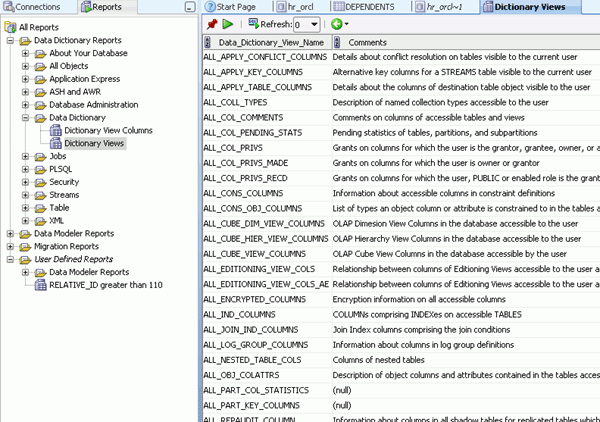
Task: Click the Security folder icon
Action: (x=41, y=182)
